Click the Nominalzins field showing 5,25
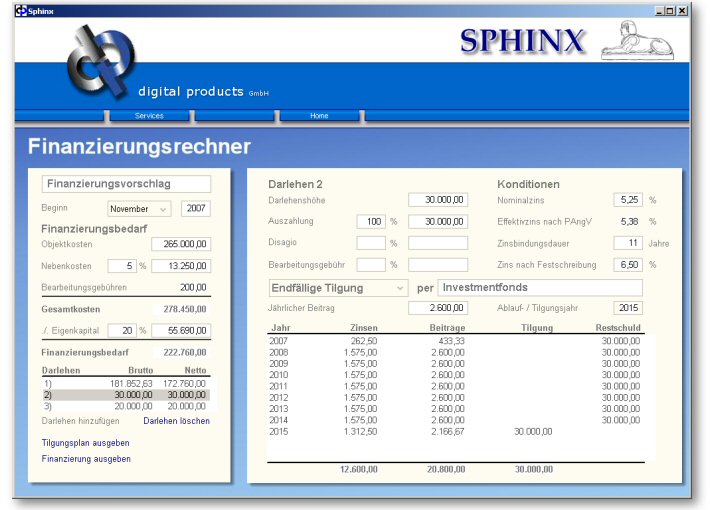This screenshot has width=710, height=510. 628,200
